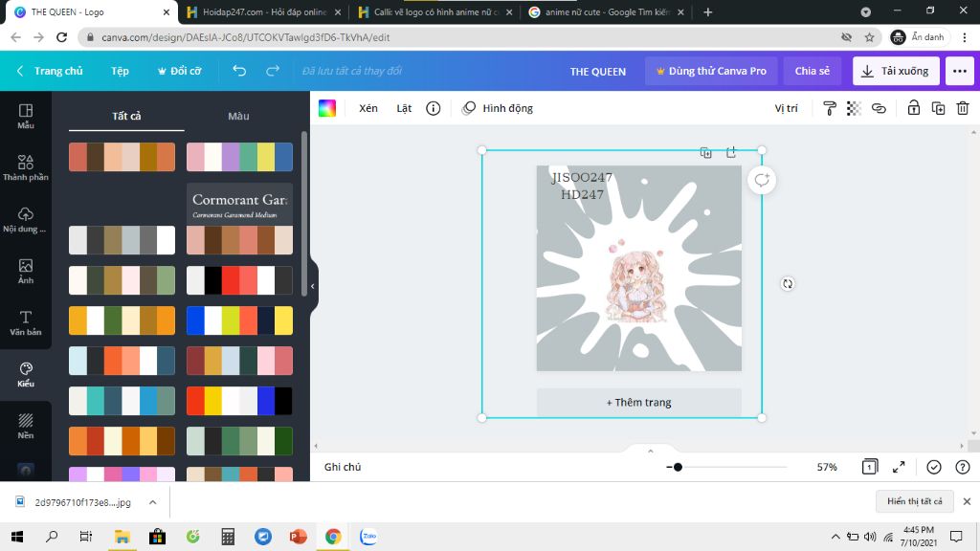Image resolution: width=980 pixels, height=551 pixels.
Task: Apply the blue-white-yellow-green color palette
Action: pyautogui.click(x=239, y=321)
